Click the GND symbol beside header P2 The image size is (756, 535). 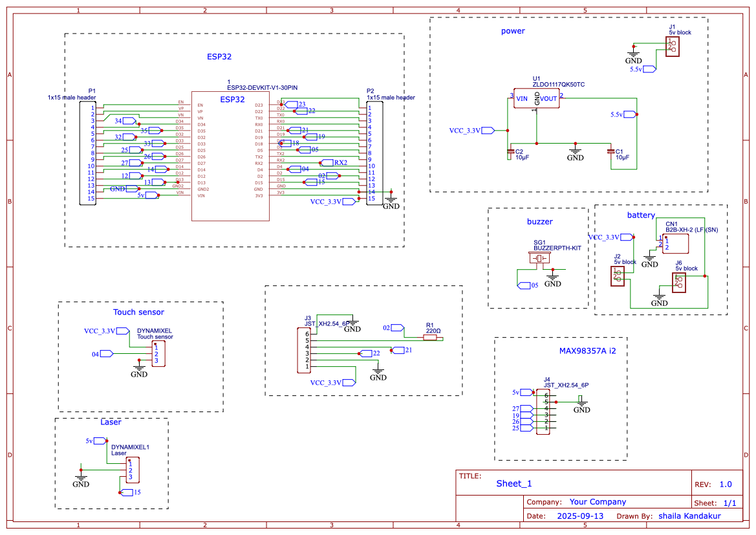click(391, 201)
